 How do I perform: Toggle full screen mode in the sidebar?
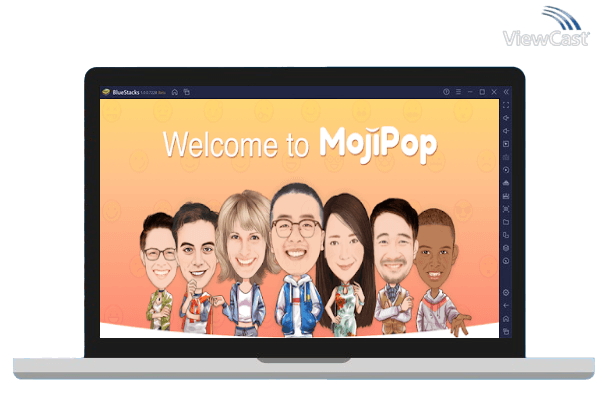click(x=506, y=105)
